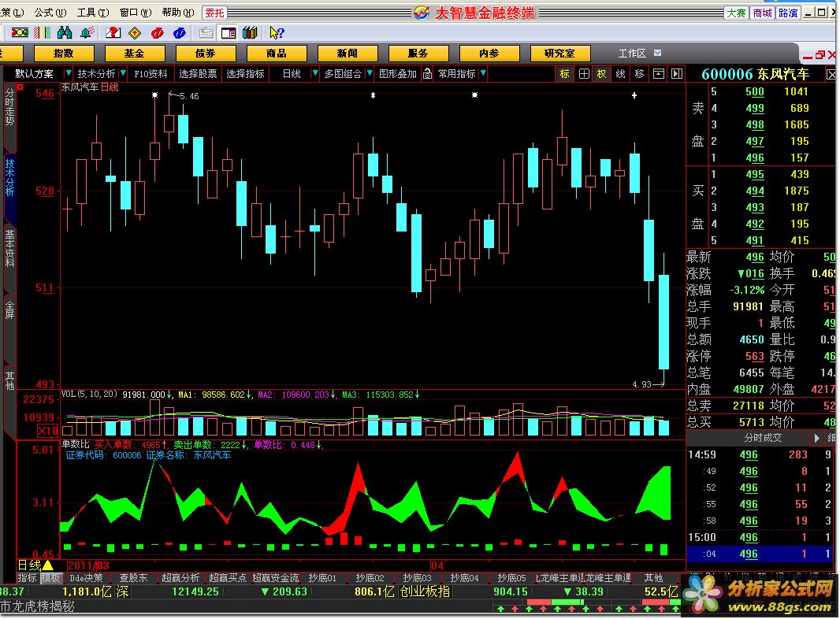Open the 商品 category button
The height and width of the screenshot is (619, 840).
[x=277, y=53]
